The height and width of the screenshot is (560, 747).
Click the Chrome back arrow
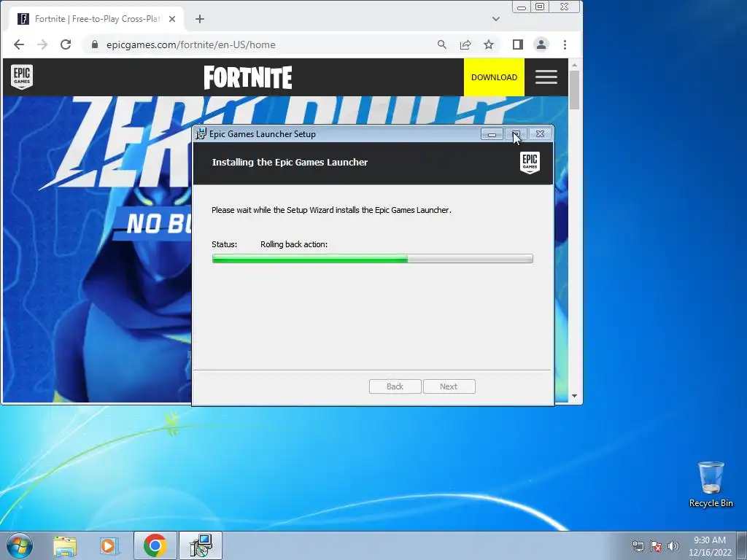tap(18, 44)
